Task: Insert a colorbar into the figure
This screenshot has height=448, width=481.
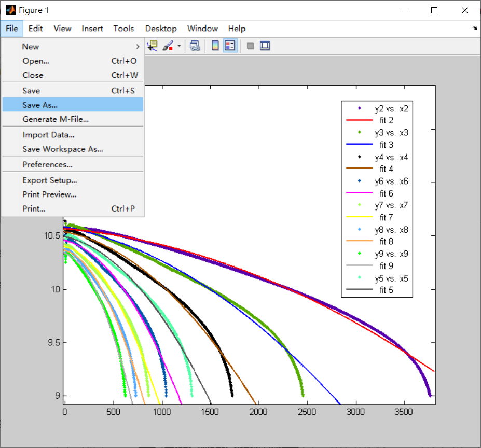Action: (215, 46)
